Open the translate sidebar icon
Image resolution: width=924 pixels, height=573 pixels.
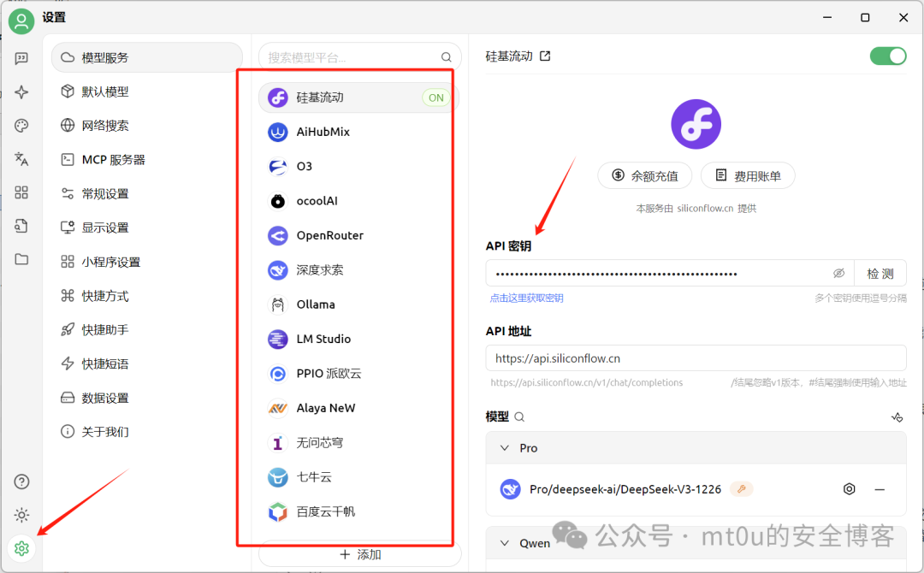(21, 159)
